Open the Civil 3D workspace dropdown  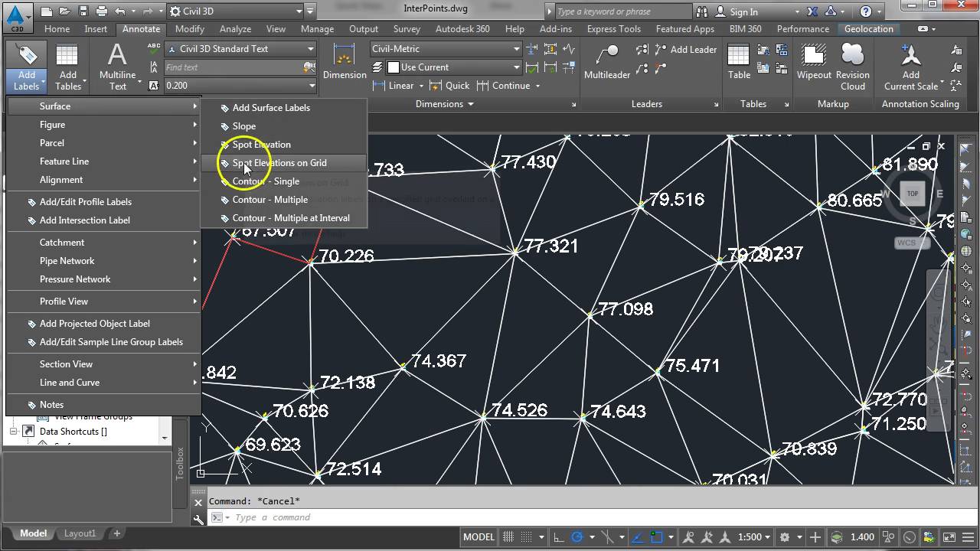point(235,11)
